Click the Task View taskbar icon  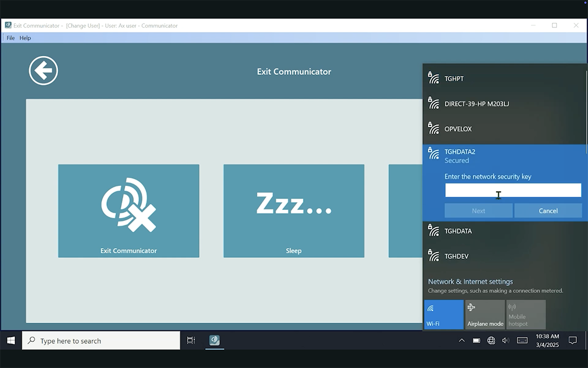(191, 341)
